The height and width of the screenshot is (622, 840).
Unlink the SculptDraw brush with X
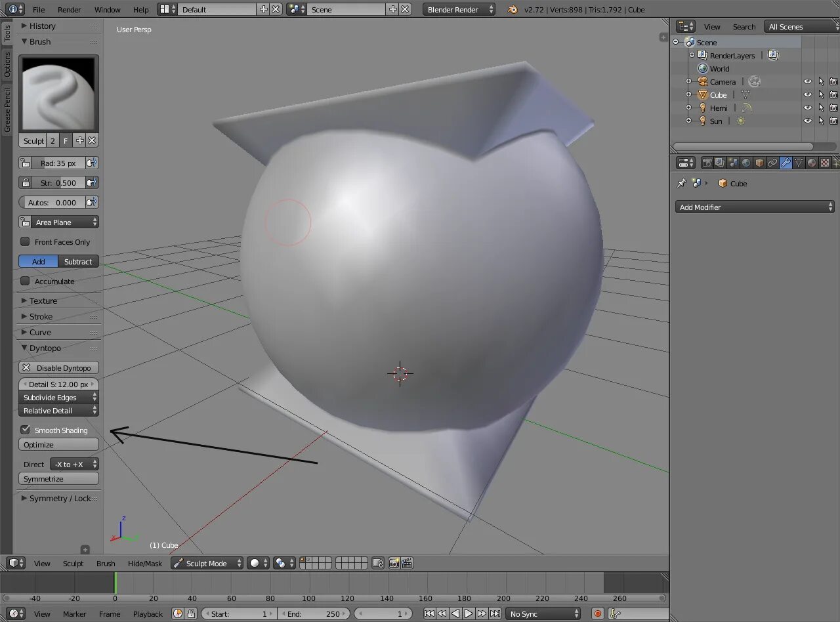click(92, 140)
